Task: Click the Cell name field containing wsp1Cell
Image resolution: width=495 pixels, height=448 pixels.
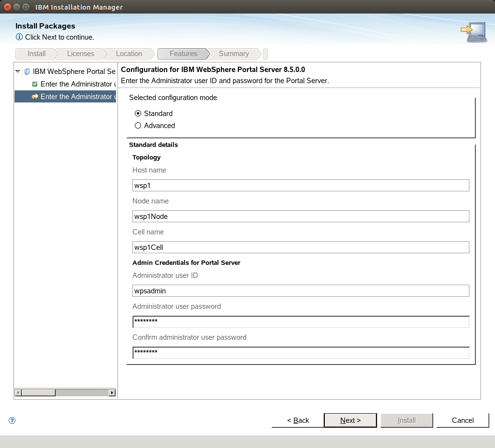Action: point(301,247)
